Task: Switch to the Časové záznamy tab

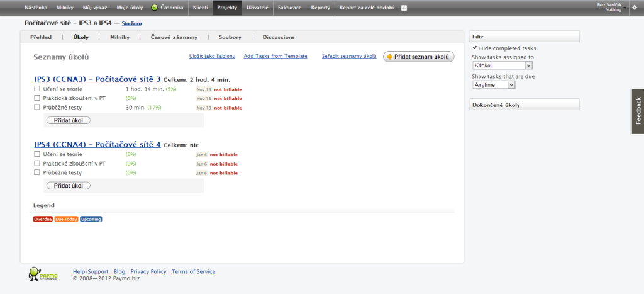Action: coord(174,37)
